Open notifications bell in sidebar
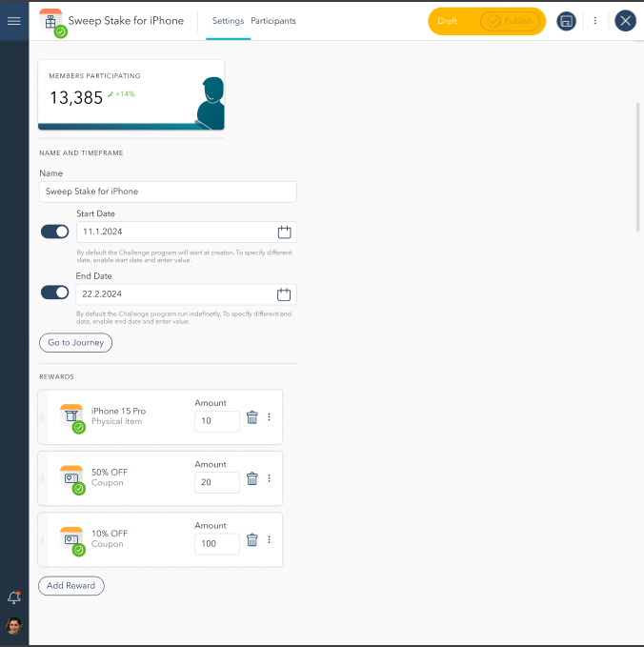 click(x=14, y=597)
